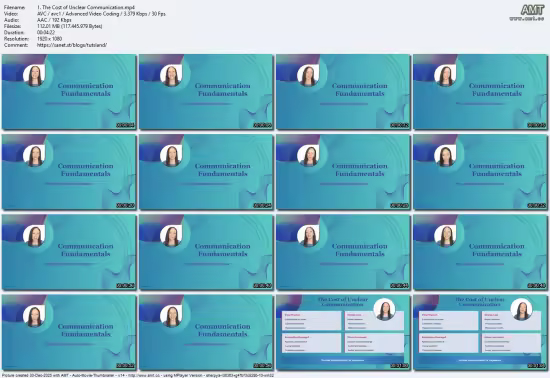Select third thumbnail in the top row
Viewport: 550px width, 378px height.
coord(343,92)
